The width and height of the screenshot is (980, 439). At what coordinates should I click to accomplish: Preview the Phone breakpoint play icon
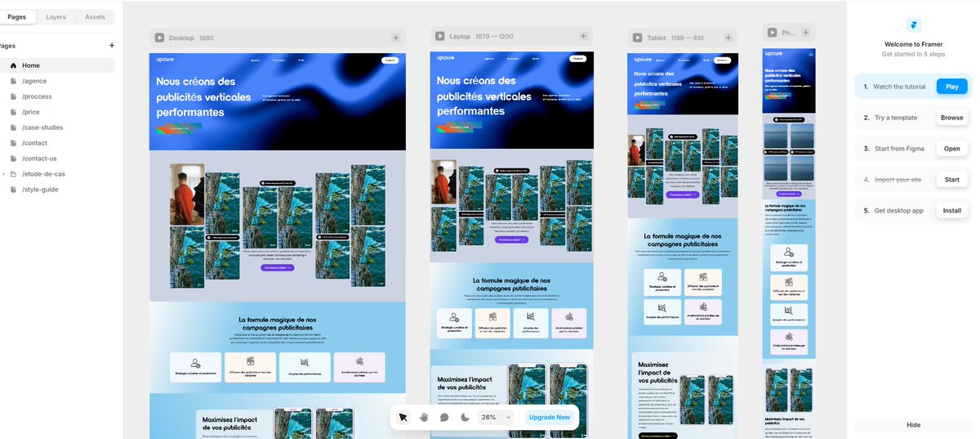pyautogui.click(x=773, y=33)
